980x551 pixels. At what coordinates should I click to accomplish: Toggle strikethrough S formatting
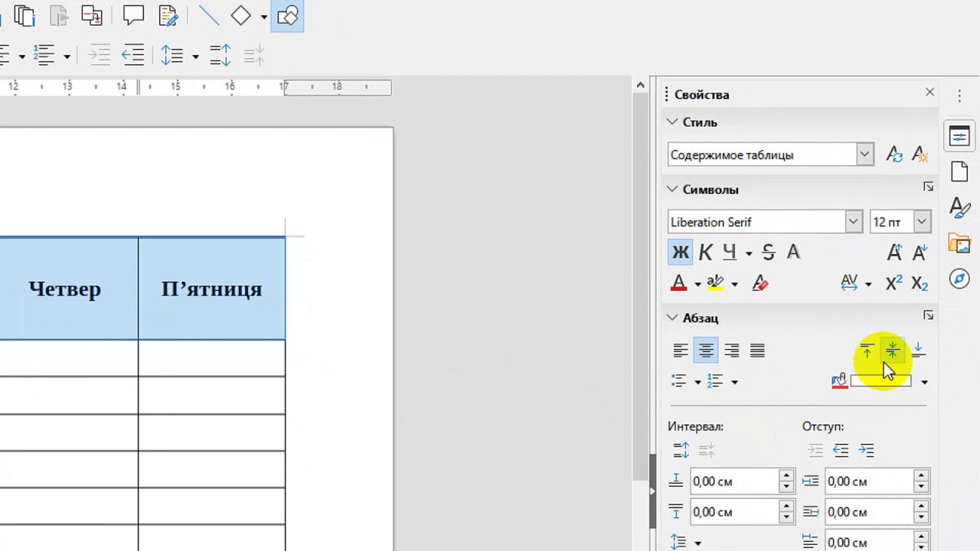[x=769, y=252]
